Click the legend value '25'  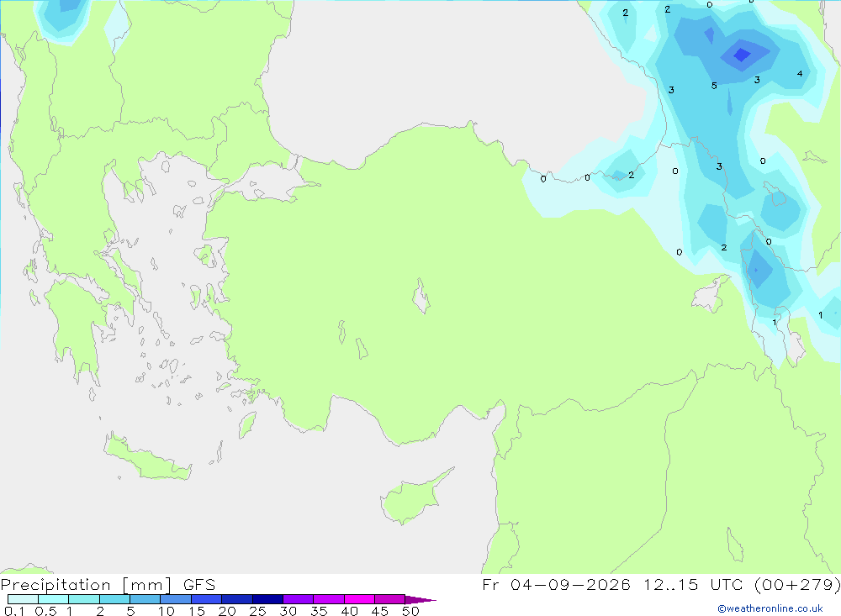(x=257, y=611)
